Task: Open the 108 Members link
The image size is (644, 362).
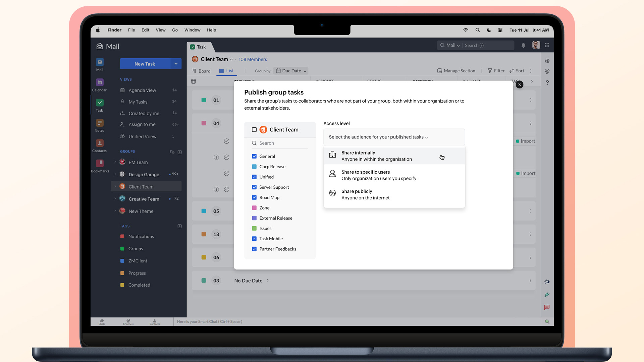Action: click(x=253, y=59)
